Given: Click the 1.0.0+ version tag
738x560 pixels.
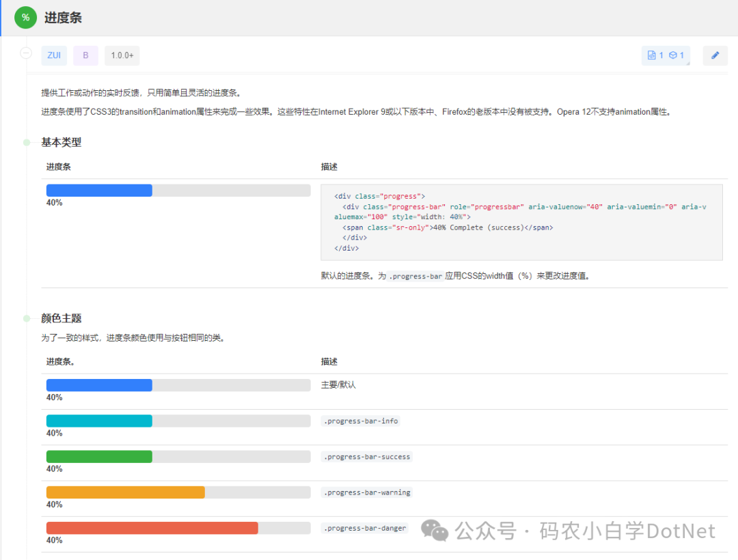Looking at the screenshot, I should 122,55.
